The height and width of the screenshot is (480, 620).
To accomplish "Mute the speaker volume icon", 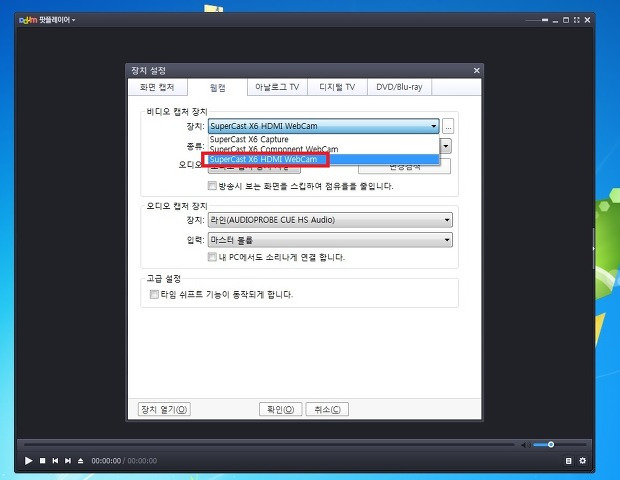I will (x=525, y=445).
